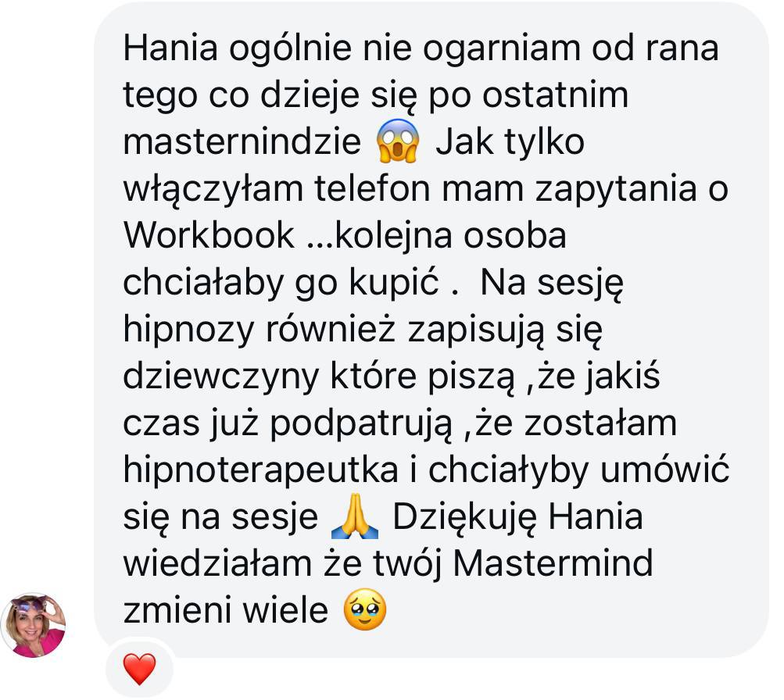The image size is (784, 700).
Task: Click the word "dziewczyny" in the message
Action: tap(221, 377)
